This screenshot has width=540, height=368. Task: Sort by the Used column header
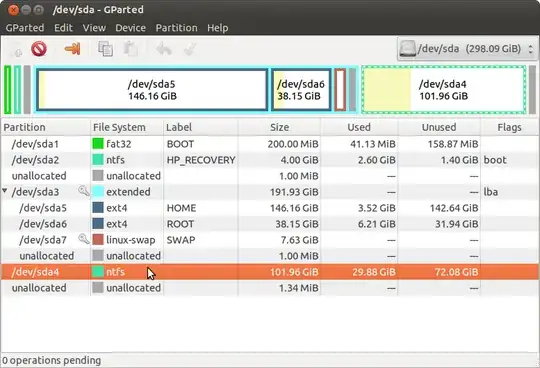(359, 127)
